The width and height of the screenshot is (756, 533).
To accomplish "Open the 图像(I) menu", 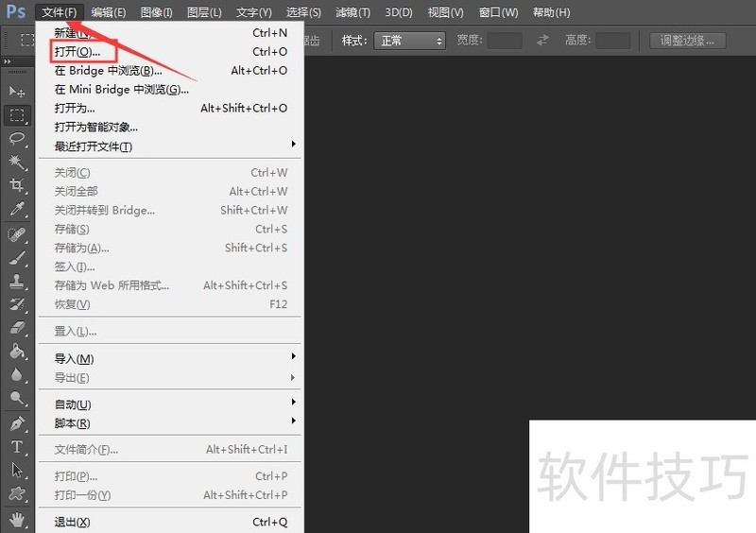I will (x=156, y=12).
